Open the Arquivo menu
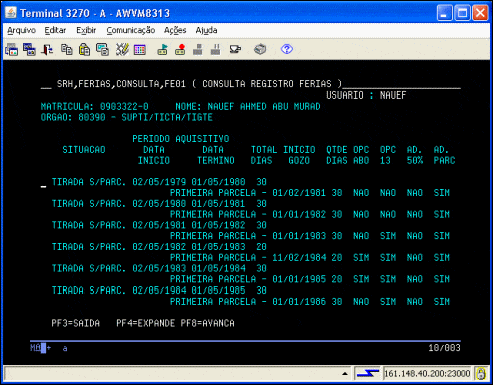 (x=21, y=30)
